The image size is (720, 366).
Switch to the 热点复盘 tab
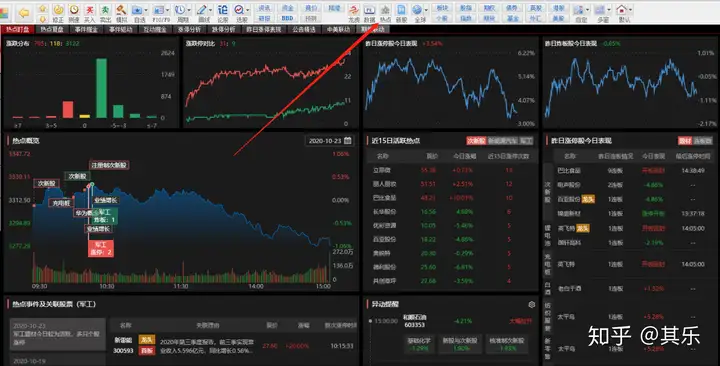coord(52,29)
